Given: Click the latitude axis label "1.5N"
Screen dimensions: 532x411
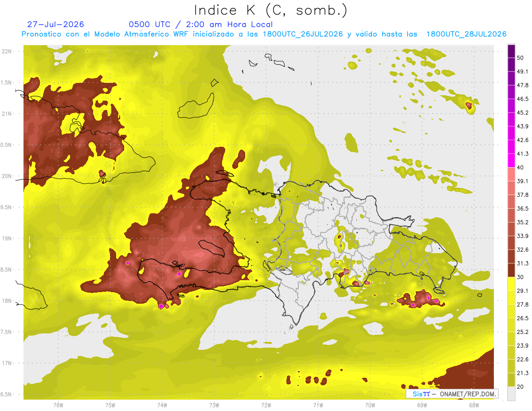Looking at the screenshot, I should (7, 82).
